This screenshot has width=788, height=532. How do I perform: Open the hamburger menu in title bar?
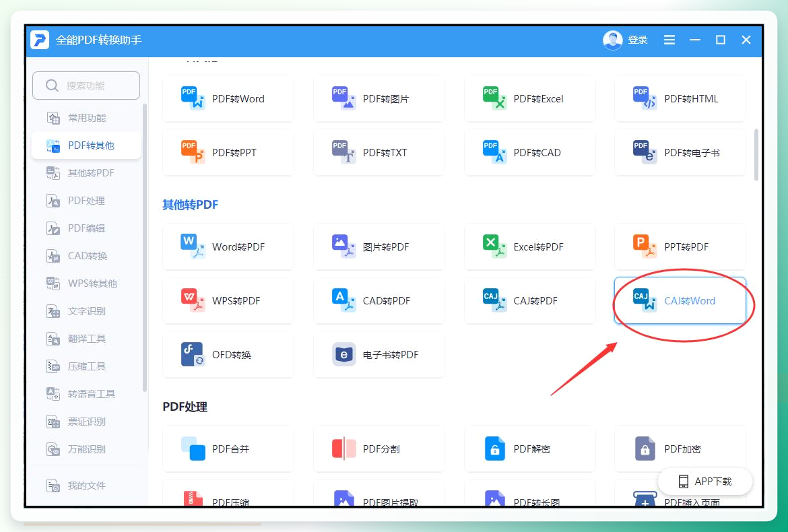(669, 40)
